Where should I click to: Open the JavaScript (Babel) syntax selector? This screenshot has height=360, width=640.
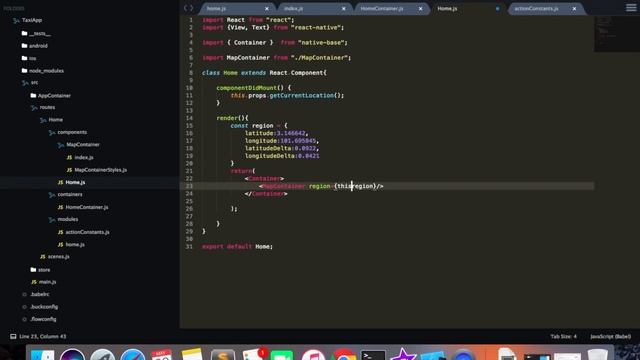coord(610,336)
